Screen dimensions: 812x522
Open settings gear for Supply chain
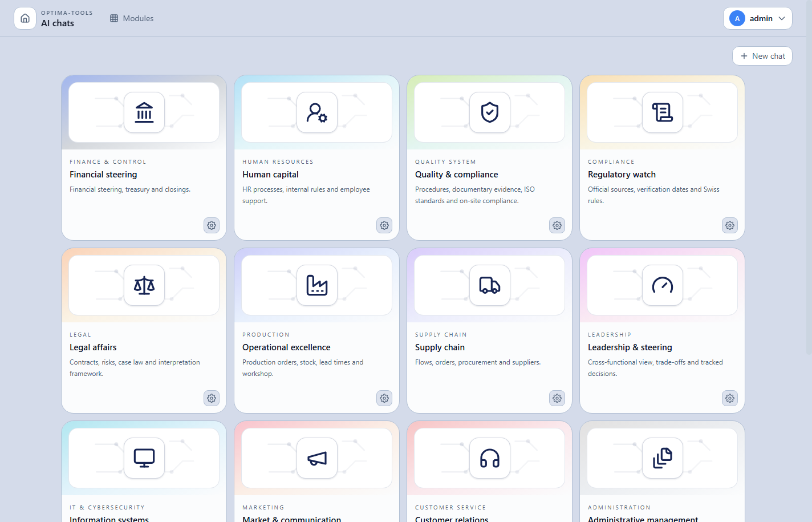pyautogui.click(x=557, y=398)
